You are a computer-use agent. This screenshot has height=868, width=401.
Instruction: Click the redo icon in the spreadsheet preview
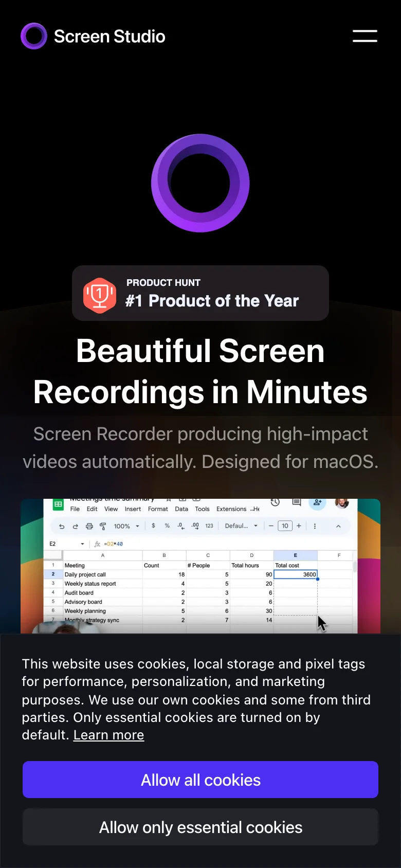76,526
